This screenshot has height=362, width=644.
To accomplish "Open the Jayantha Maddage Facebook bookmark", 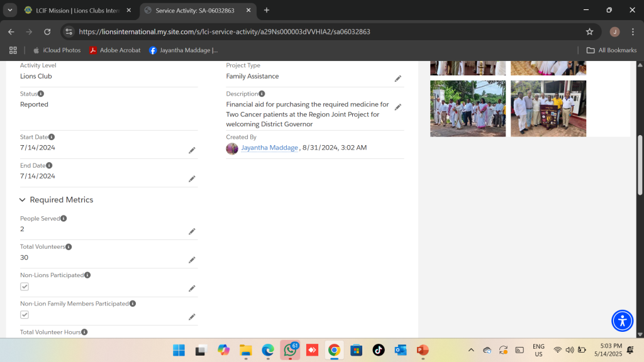I will click(x=184, y=50).
